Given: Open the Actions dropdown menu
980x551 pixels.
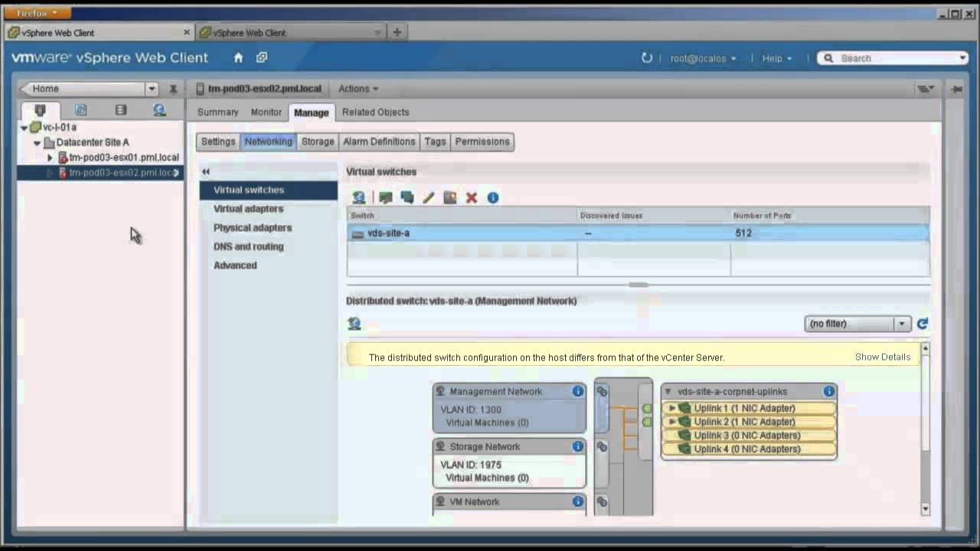Looking at the screenshot, I should (358, 89).
